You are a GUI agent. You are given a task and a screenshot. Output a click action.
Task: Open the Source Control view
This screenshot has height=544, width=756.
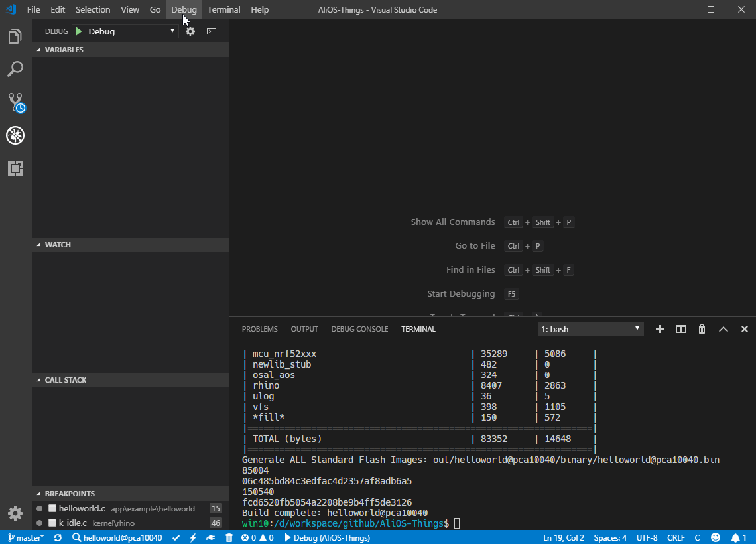point(15,102)
